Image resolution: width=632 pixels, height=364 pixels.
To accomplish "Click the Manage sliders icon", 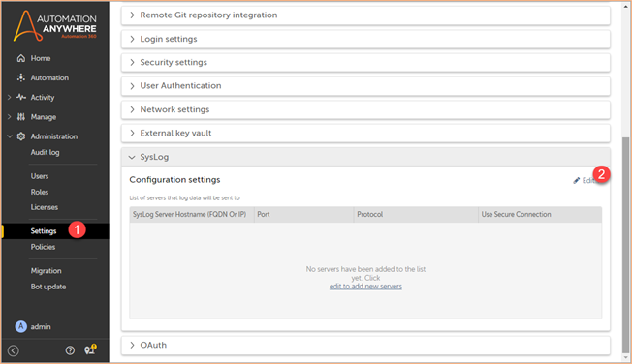I will [21, 117].
